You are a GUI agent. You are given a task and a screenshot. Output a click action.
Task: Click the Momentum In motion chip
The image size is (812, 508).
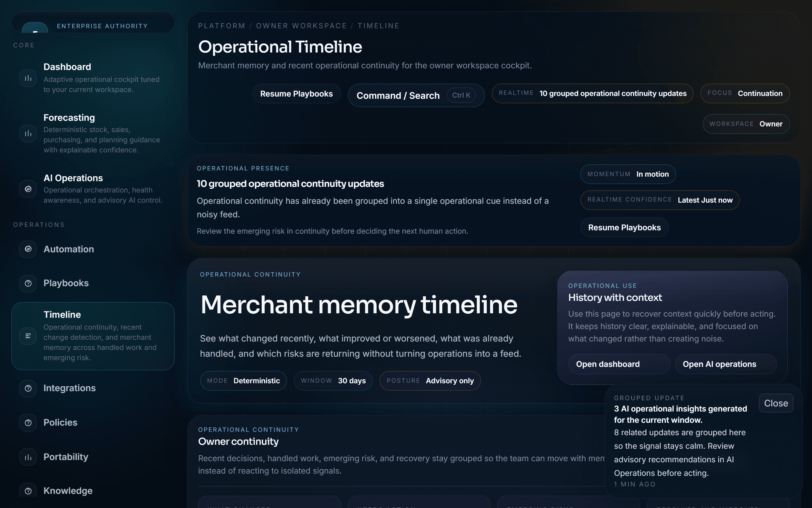(628, 174)
